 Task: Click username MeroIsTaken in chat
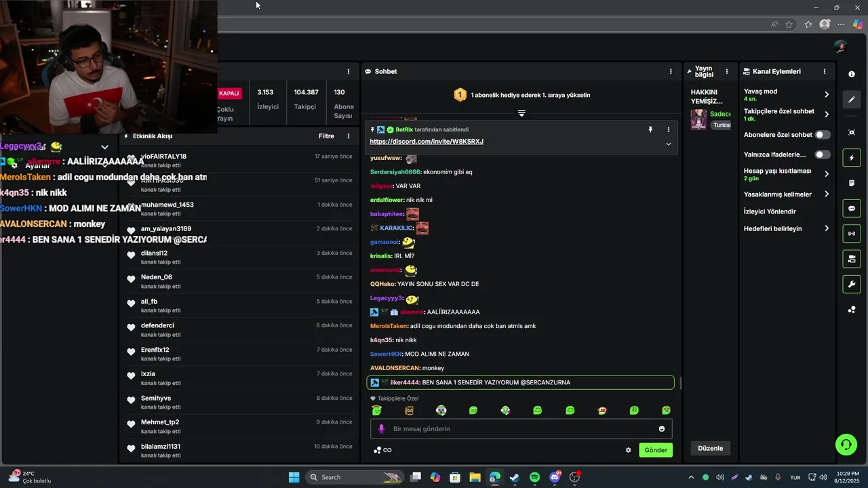coord(389,326)
